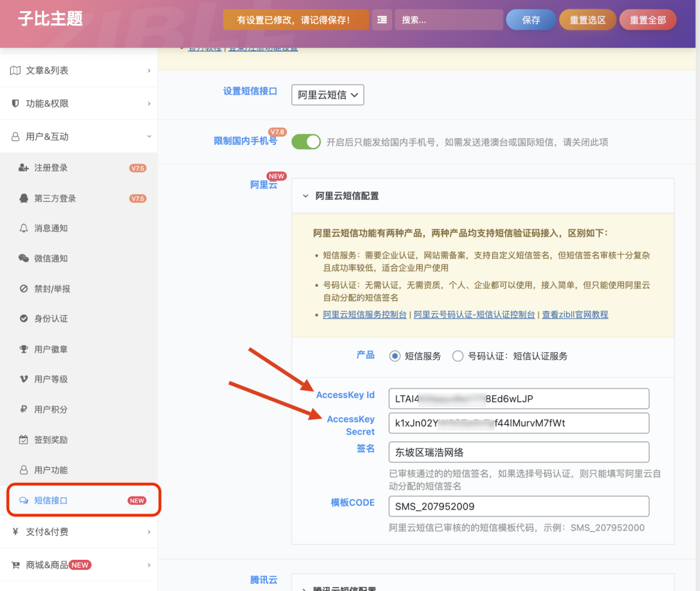Select the WeChat icon beside 微信通知
The height and width of the screenshot is (591, 700).
click(x=24, y=258)
